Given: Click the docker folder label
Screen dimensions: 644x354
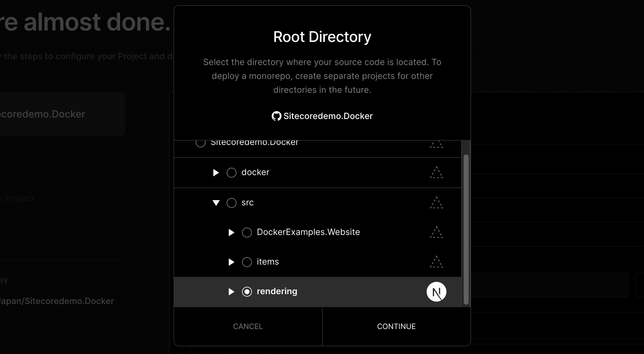Looking at the screenshot, I should (x=255, y=172).
